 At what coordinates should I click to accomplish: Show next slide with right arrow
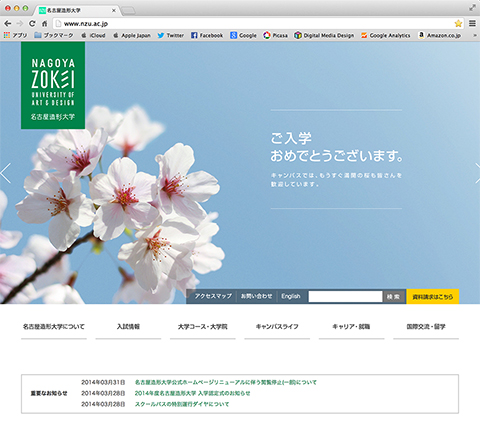[x=477, y=173]
